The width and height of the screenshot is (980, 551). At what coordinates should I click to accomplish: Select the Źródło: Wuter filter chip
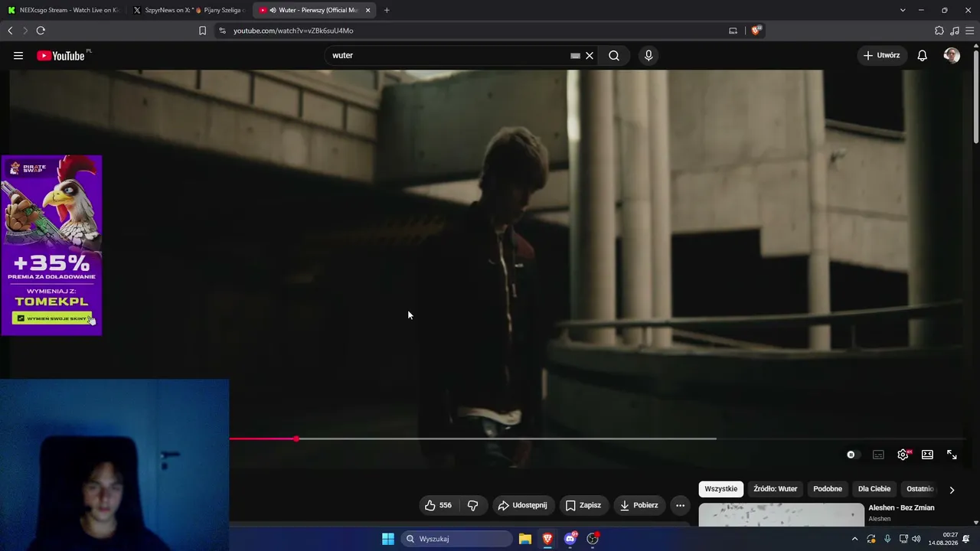click(x=776, y=489)
